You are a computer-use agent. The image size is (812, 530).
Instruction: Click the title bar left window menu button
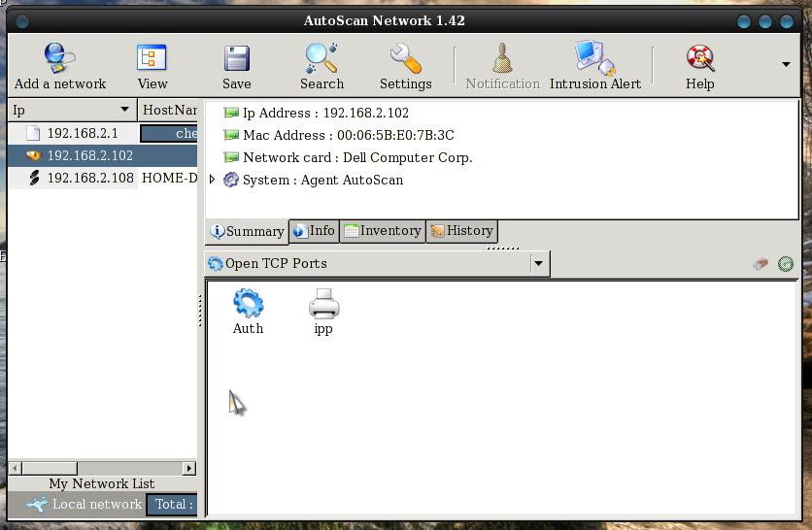[21, 21]
